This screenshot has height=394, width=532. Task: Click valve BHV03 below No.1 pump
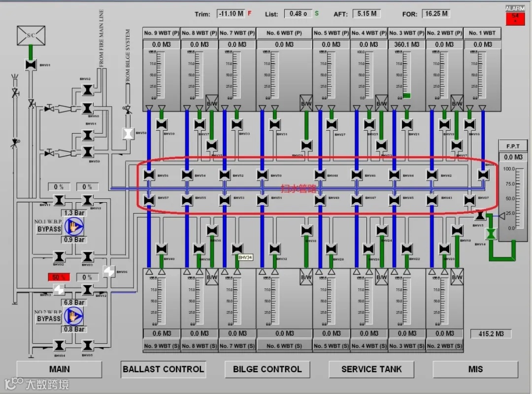[88, 256]
